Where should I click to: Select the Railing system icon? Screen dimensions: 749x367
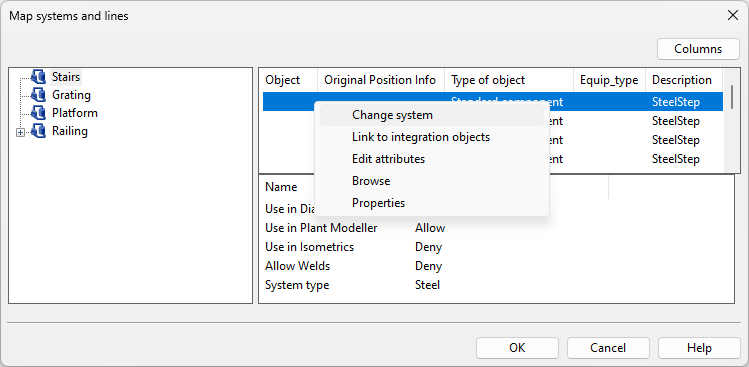click(x=38, y=131)
